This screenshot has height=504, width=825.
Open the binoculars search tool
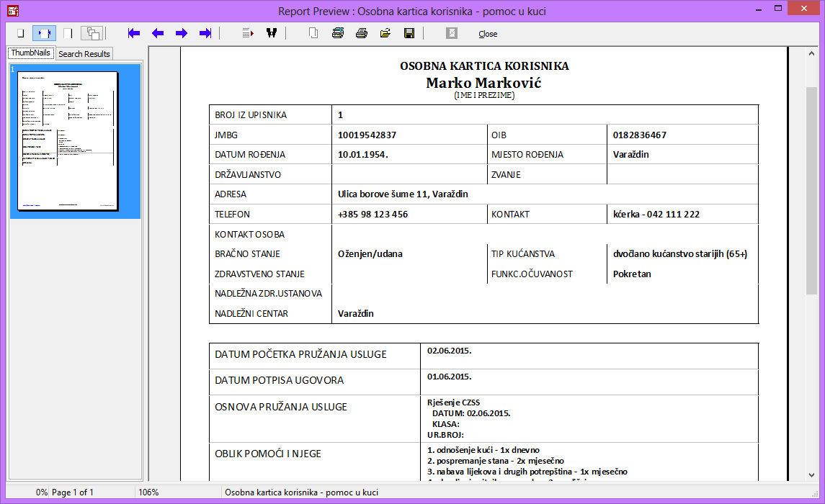pyautogui.click(x=272, y=33)
